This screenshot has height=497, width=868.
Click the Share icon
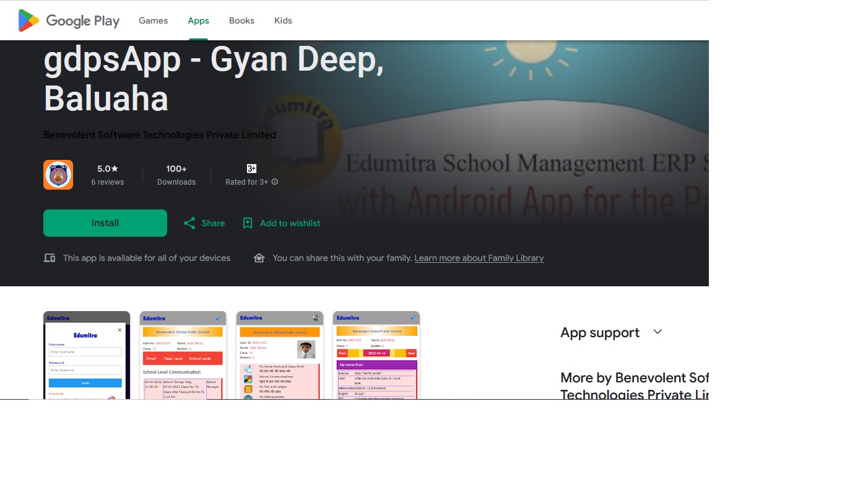pyautogui.click(x=190, y=223)
